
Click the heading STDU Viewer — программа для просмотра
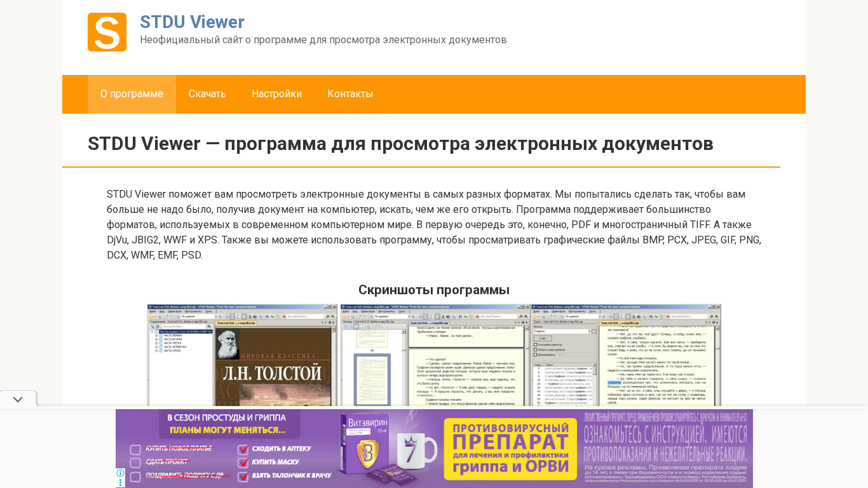[400, 144]
